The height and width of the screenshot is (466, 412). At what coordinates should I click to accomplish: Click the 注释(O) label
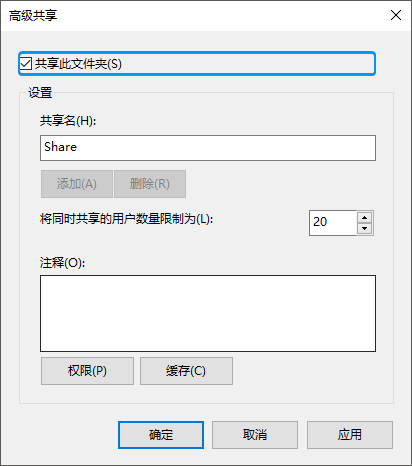click(63, 263)
